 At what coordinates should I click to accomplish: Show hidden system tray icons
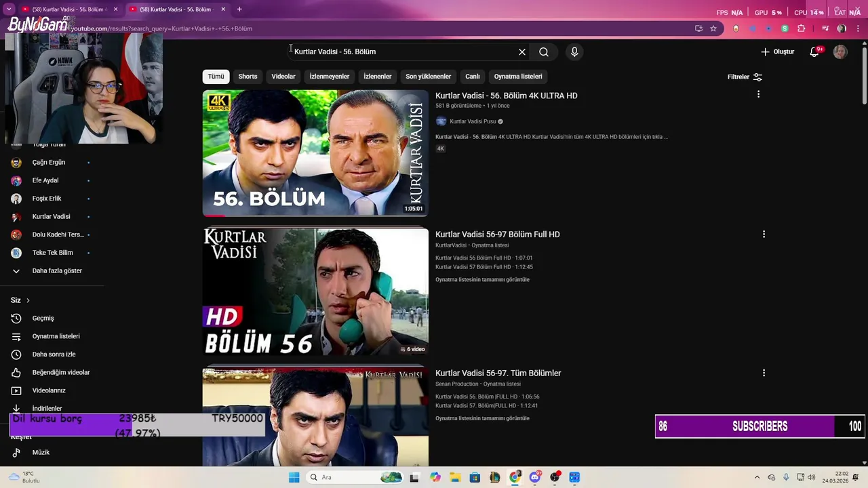pyautogui.click(x=757, y=477)
